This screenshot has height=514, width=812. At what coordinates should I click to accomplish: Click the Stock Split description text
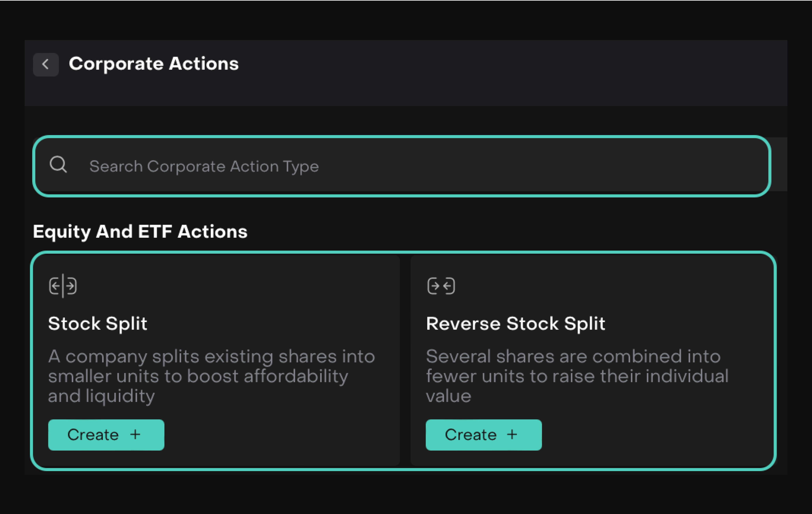tap(211, 376)
